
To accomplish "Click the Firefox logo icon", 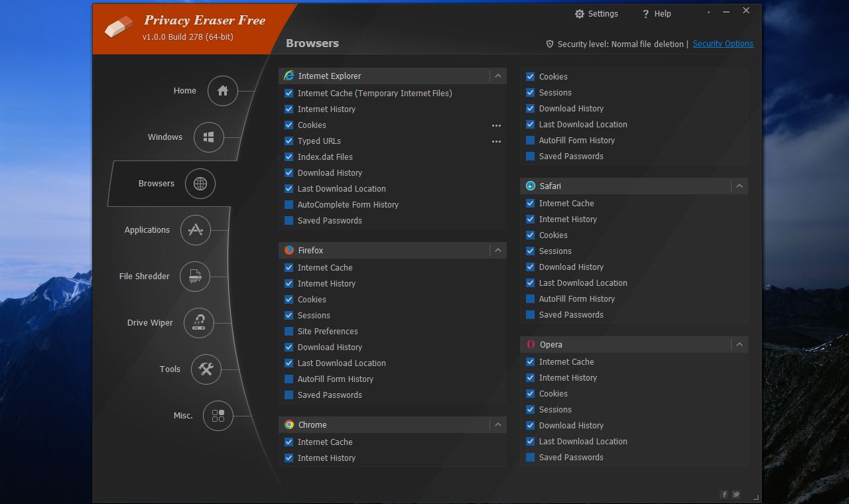I will (289, 250).
